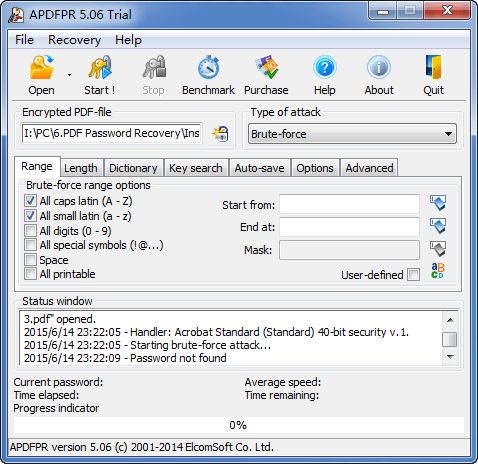The image size is (478, 464).
Task: Open the dropdown arrow beside Open button
Action: tap(69, 75)
